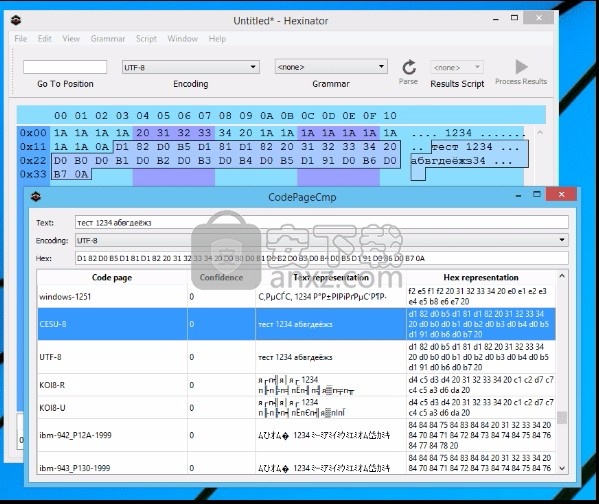Screen dimensions: 599x504
Task: Click the Process Results play icon
Action: (521, 67)
